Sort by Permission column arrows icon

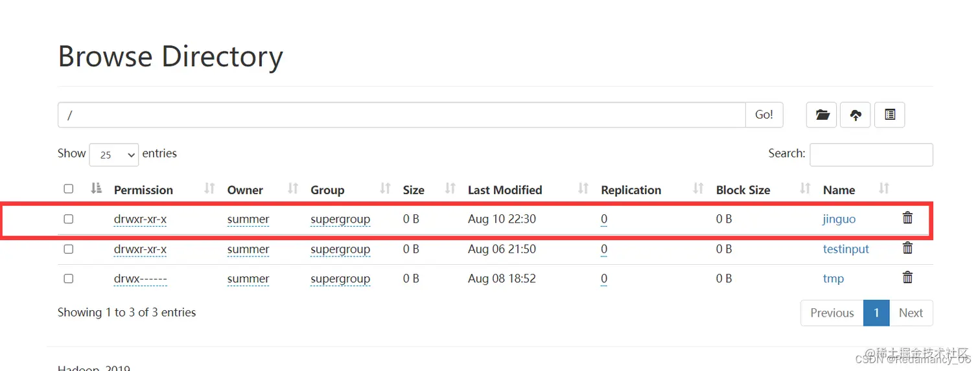pyautogui.click(x=209, y=188)
